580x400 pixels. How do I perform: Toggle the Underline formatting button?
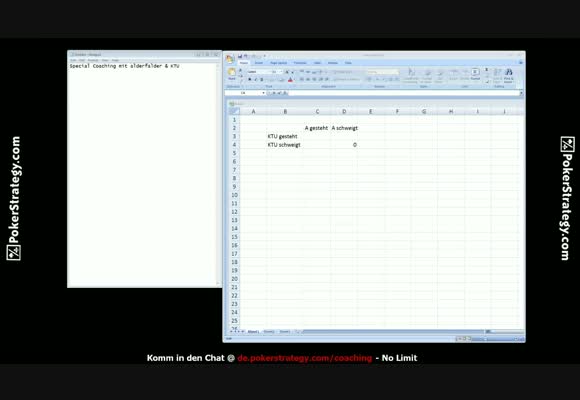(262, 79)
